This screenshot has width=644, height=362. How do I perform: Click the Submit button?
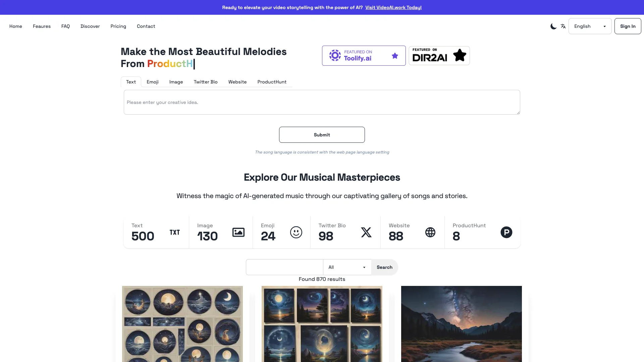[x=322, y=135]
